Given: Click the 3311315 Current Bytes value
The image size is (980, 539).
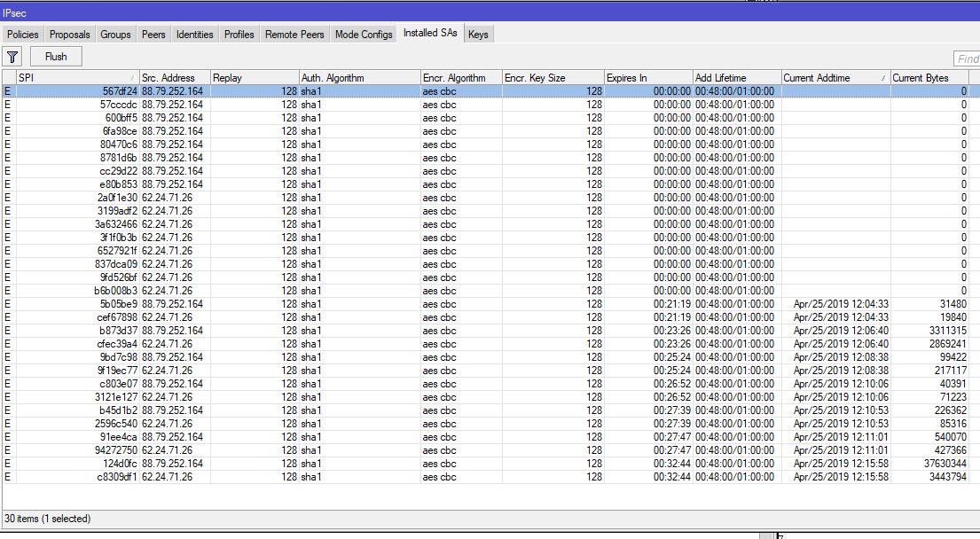Looking at the screenshot, I should [x=947, y=331].
